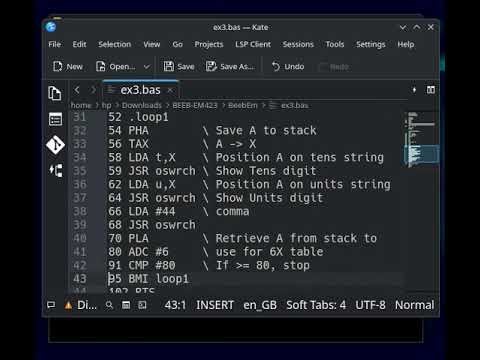Click the Undo toolbar button
480x360 pixels.
[288, 67]
